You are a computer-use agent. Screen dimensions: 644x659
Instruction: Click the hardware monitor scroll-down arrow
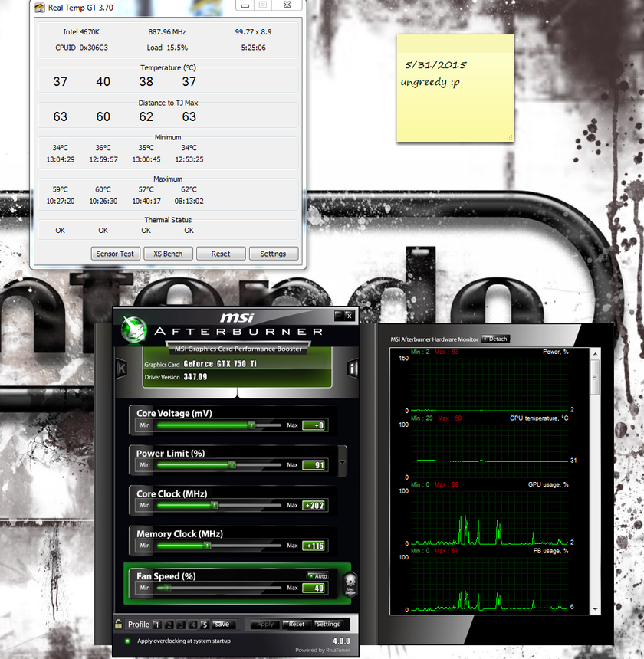[595, 609]
